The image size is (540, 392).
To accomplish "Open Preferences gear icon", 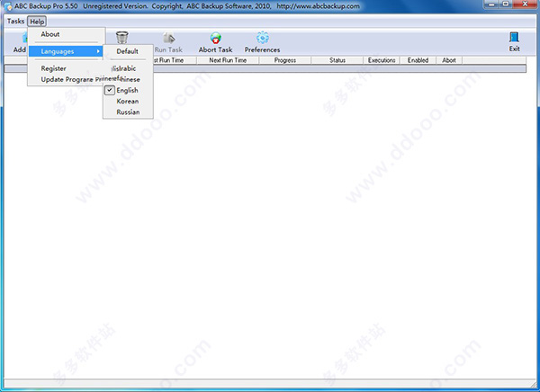I will point(263,38).
